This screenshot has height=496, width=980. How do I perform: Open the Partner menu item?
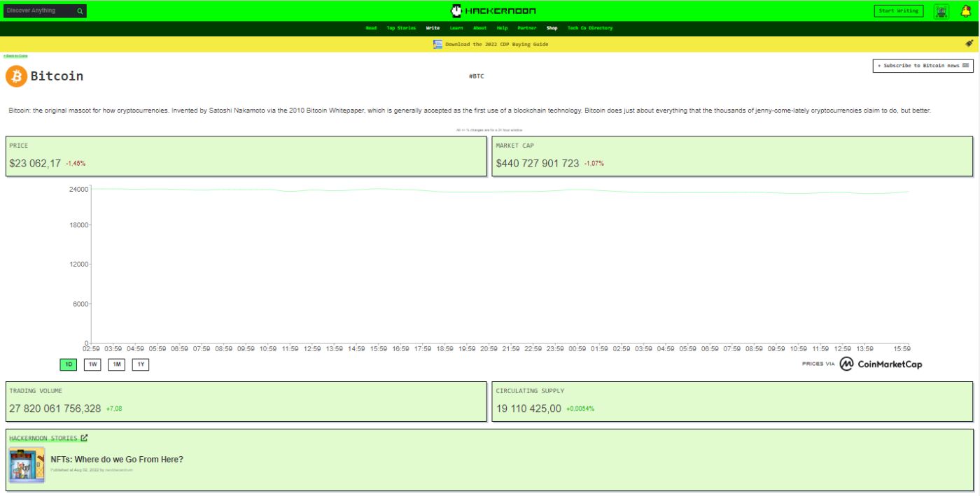point(527,28)
